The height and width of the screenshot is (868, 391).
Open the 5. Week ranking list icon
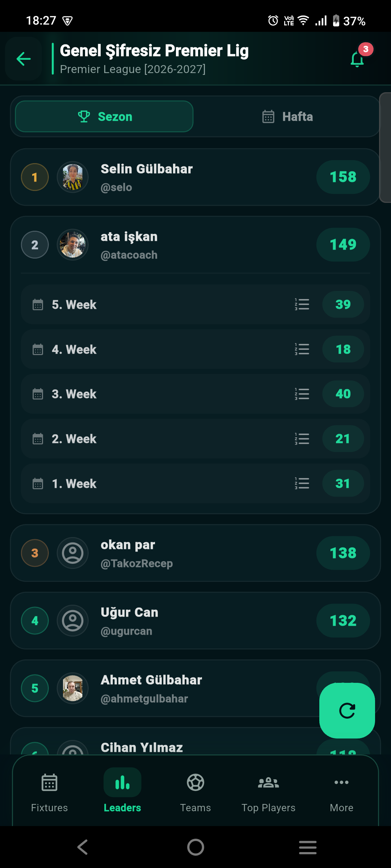[302, 305]
